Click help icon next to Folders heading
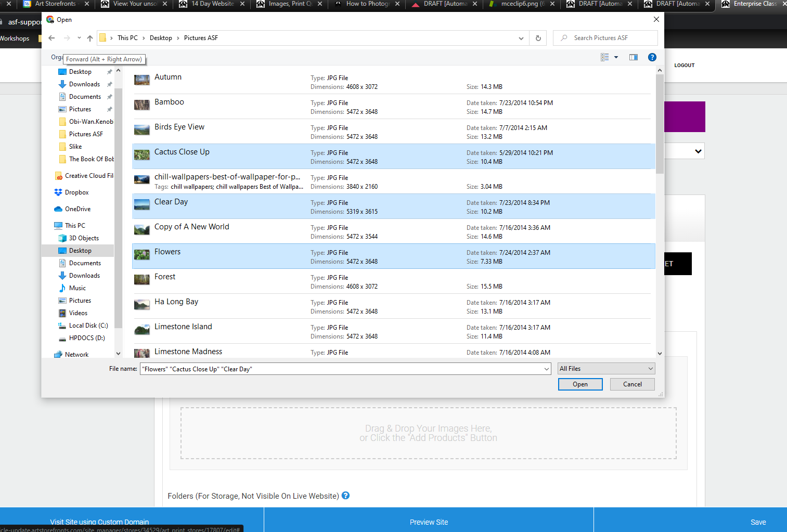787x532 pixels. click(x=345, y=496)
